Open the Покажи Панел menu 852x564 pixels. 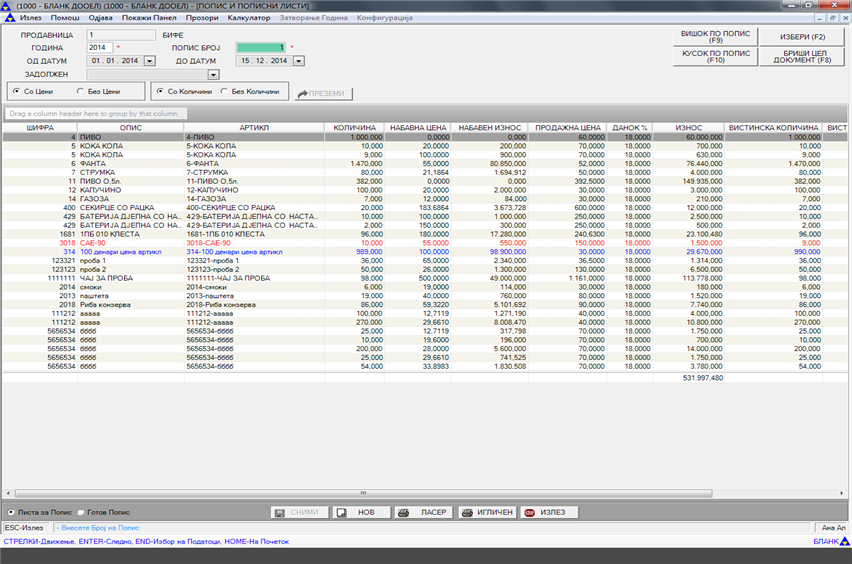pyautogui.click(x=150, y=19)
